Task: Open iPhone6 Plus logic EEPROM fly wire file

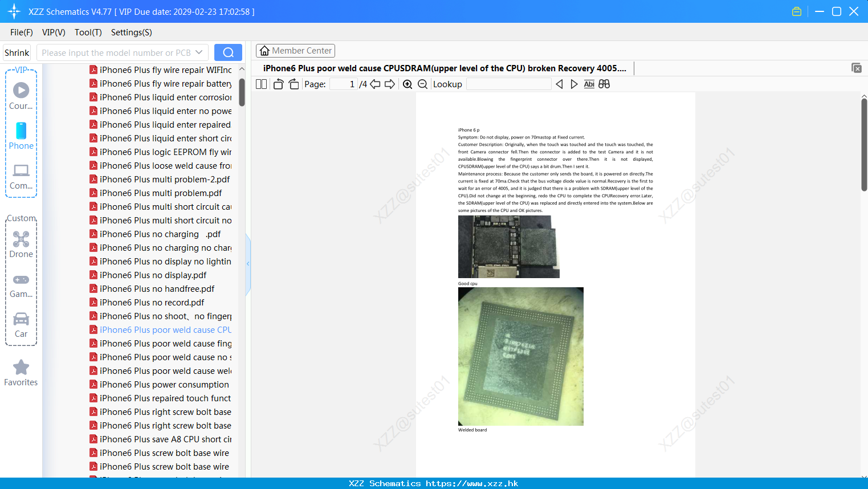Action: [161, 152]
